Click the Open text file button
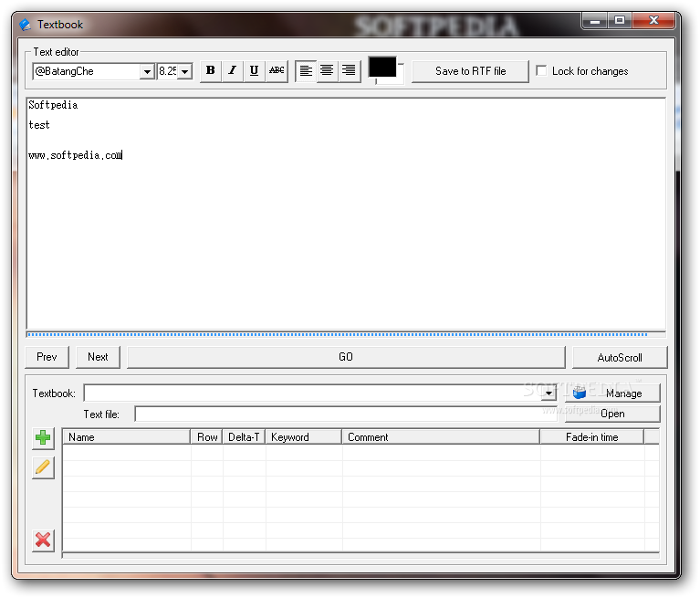 click(x=612, y=414)
